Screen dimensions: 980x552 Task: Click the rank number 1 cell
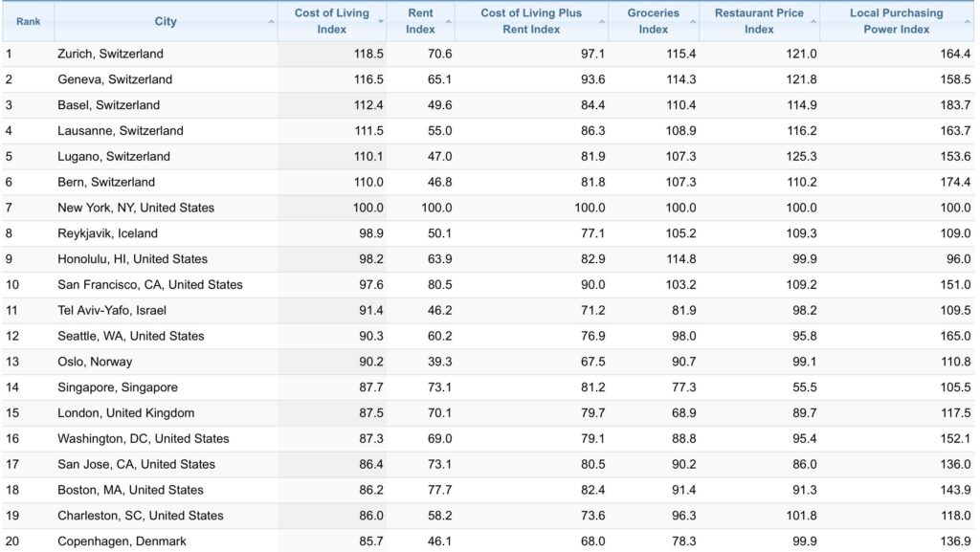(10, 54)
